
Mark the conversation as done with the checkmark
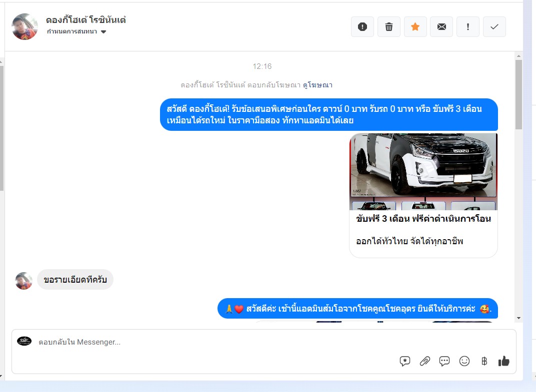tap(494, 26)
